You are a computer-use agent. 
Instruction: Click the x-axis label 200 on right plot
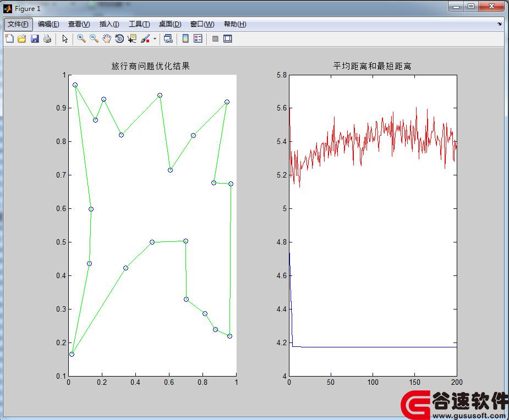pyautogui.click(x=457, y=383)
